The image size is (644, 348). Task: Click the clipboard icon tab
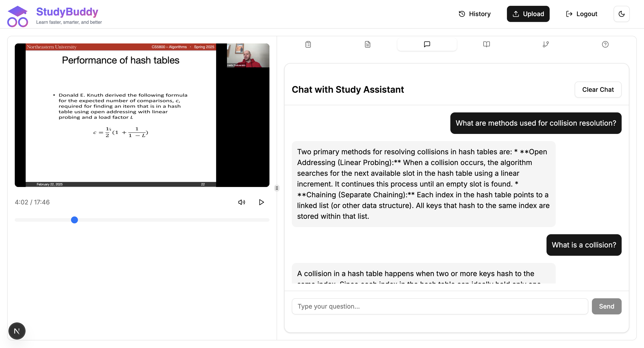[308, 44]
